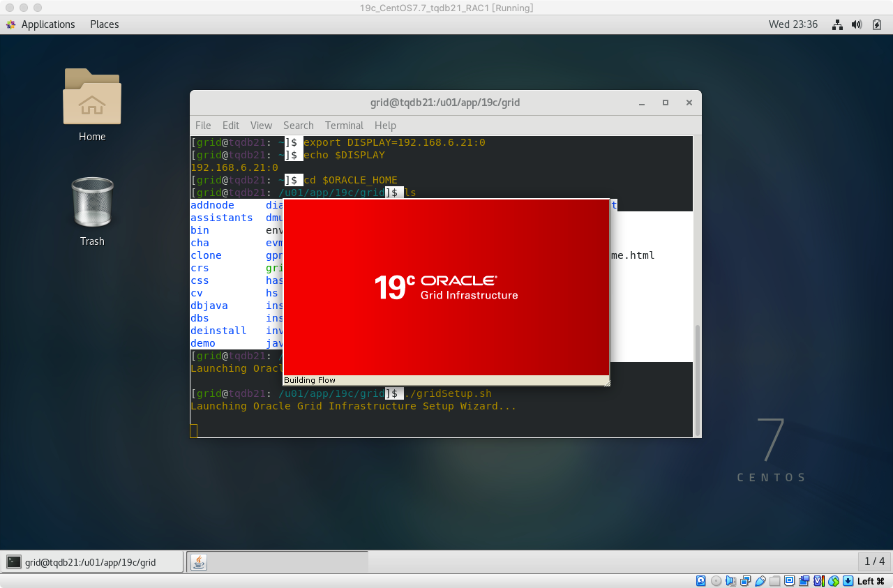
Task: Select the terminal taskbar entry grid@tqdb21
Action: point(93,562)
